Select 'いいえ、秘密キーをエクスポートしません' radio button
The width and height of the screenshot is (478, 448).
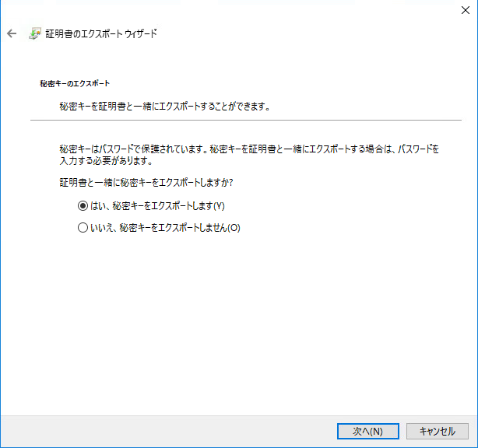click(83, 228)
